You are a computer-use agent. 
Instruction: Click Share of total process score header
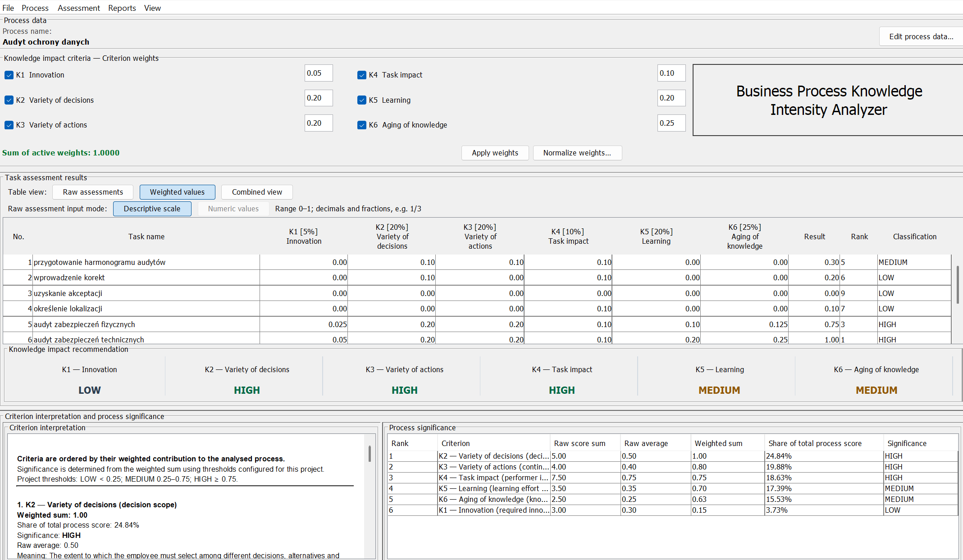tap(824, 443)
